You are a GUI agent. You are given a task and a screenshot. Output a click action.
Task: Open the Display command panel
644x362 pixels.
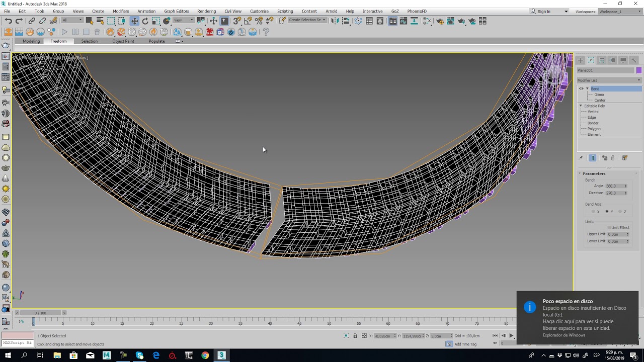[x=623, y=60]
